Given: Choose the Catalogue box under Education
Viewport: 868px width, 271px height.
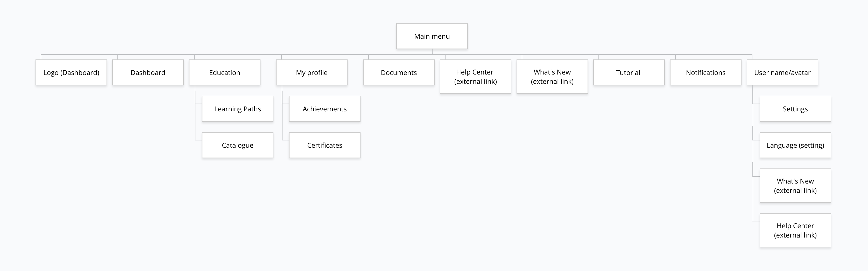Looking at the screenshot, I should pos(238,145).
